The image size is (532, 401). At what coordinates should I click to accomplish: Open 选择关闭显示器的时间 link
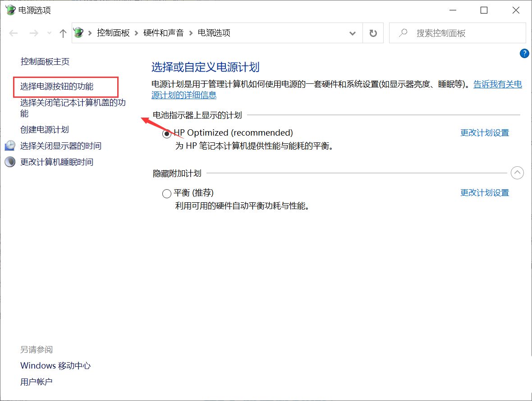pos(61,146)
